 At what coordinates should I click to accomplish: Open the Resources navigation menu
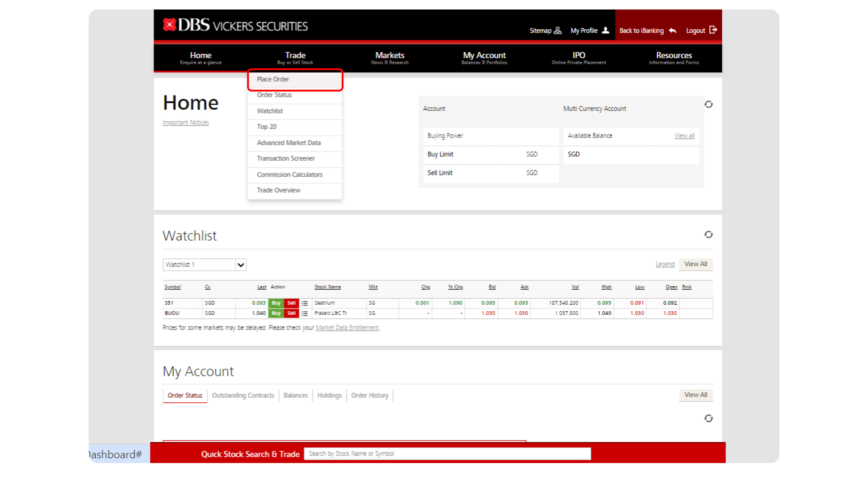click(674, 58)
